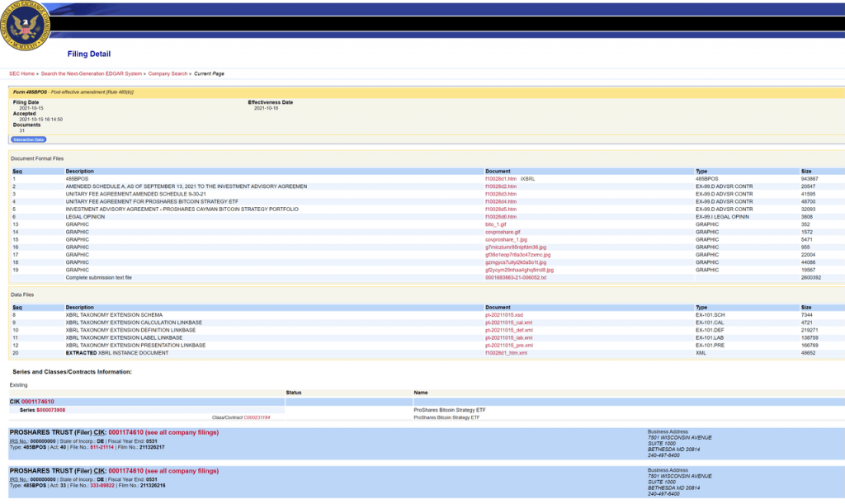Open graphic covproshare.gif

pos(503,232)
